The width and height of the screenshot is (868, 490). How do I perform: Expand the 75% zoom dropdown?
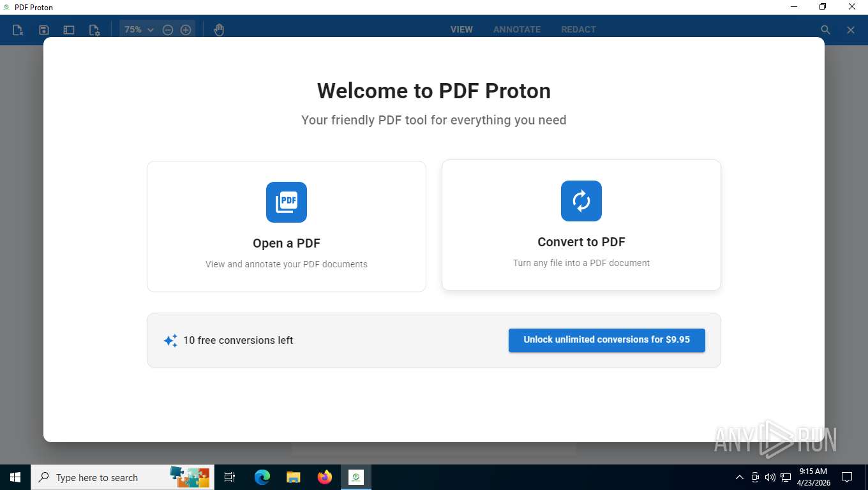pyautogui.click(x=138, y=30)
